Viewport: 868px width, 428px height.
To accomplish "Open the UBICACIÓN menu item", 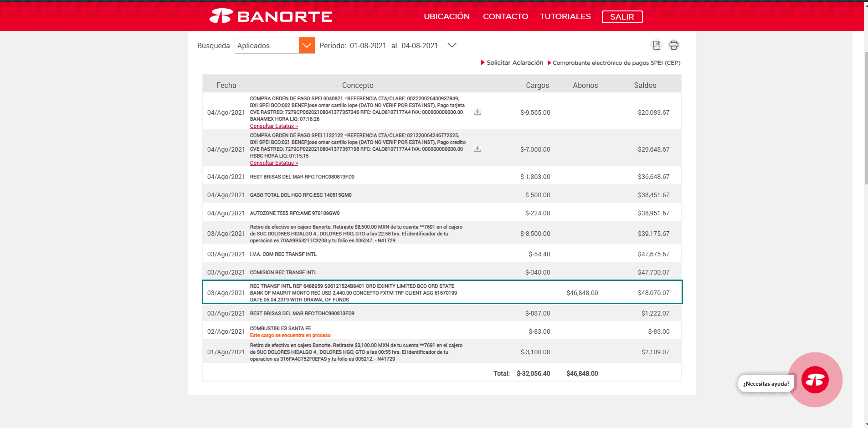I will (x=447, y=16).
